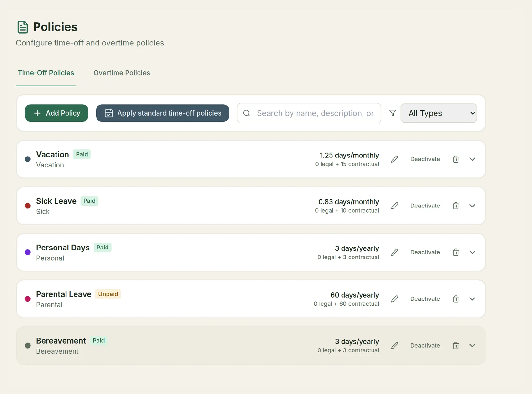This screenshot has height=394, width=532.
Task: Click the Sick Leave red color dot
Action: [28, 206]
